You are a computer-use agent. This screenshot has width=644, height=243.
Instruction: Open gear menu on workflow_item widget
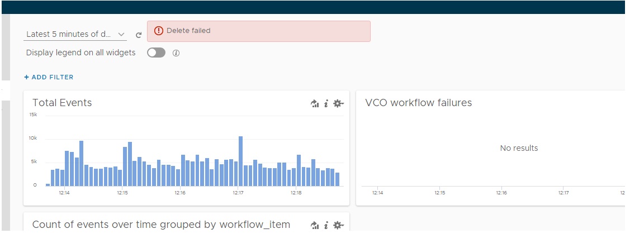(x=338, y=225)
